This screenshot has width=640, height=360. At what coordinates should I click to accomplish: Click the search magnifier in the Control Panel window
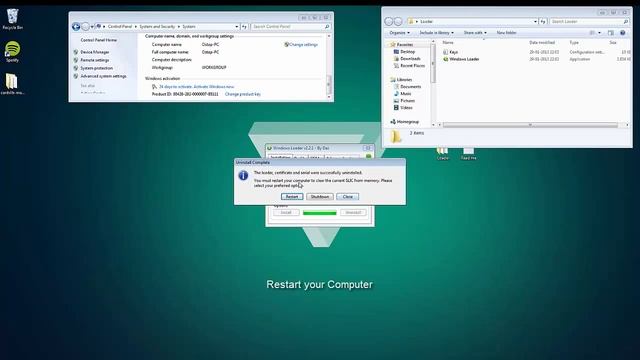327,27
